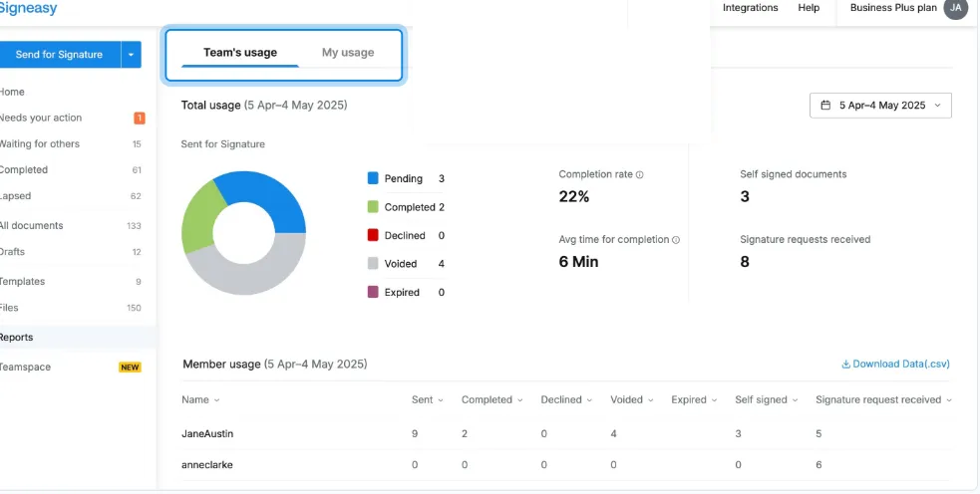Open the JA user avatar menu

(955, 8)
